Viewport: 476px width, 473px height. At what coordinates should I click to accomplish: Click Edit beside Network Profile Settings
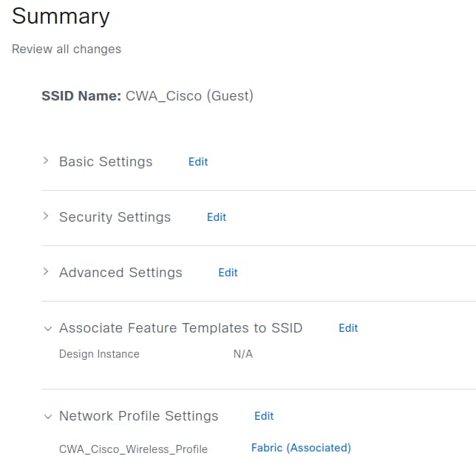[264, 416]
